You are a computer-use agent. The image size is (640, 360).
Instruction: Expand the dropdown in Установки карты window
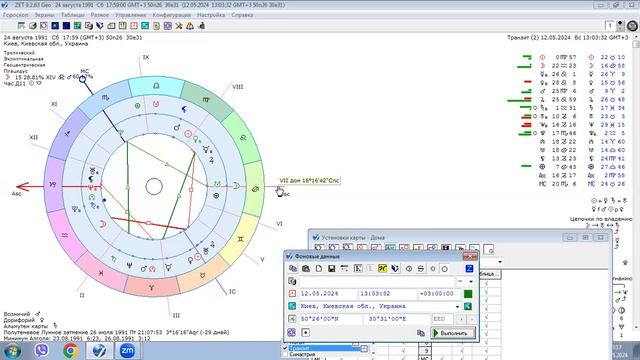coord(500,262)
